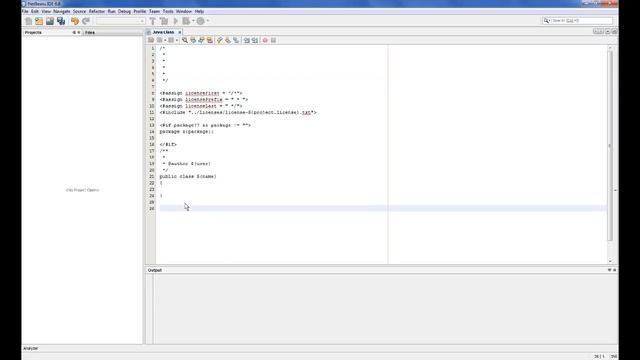The width and height of the screenshot is (640, 360).
Task: Click the "package ${package};" line
Action: point(187,131)
